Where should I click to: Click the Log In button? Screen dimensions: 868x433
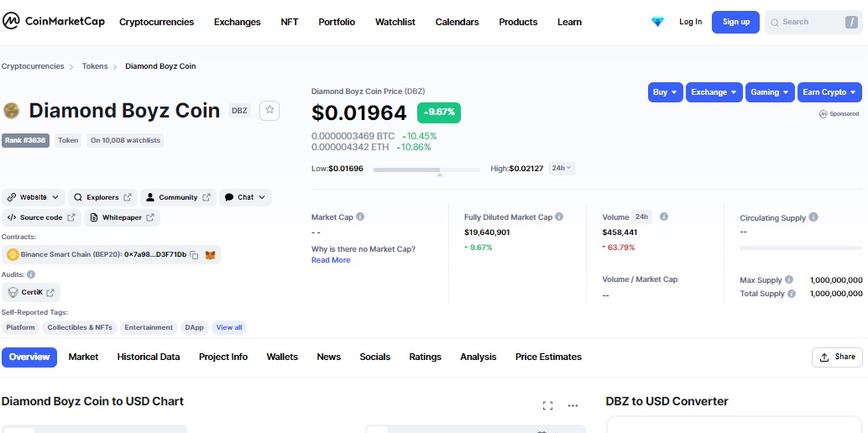(x=690, y=22)
